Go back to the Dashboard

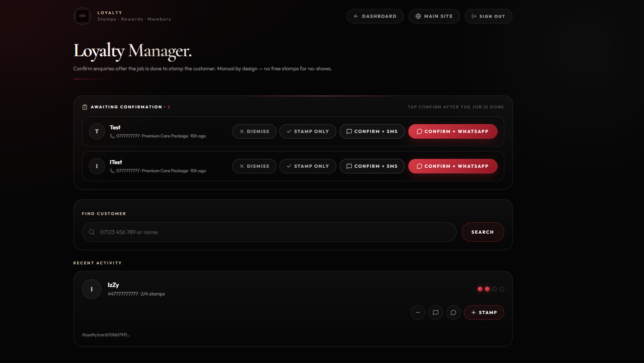coord(375,16)
